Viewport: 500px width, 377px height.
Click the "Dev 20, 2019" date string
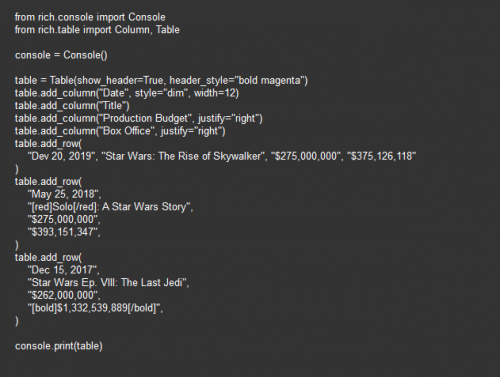[61, 156]
